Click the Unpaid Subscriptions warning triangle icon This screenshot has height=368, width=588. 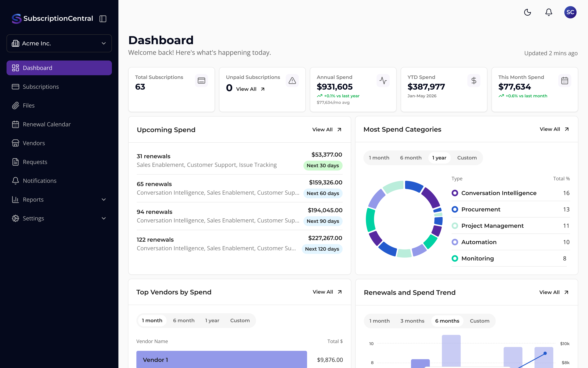pos(292,81)
